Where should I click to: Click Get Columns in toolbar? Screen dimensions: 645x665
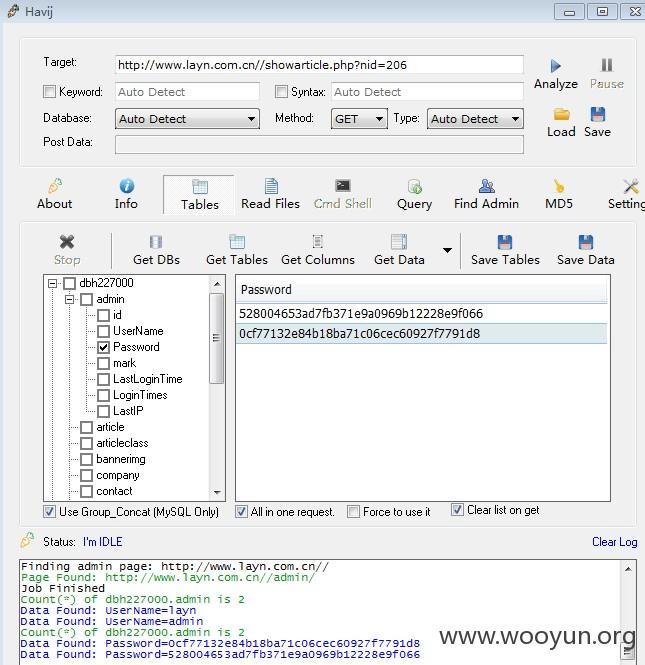pyautogui.click(x=318, y=250)
